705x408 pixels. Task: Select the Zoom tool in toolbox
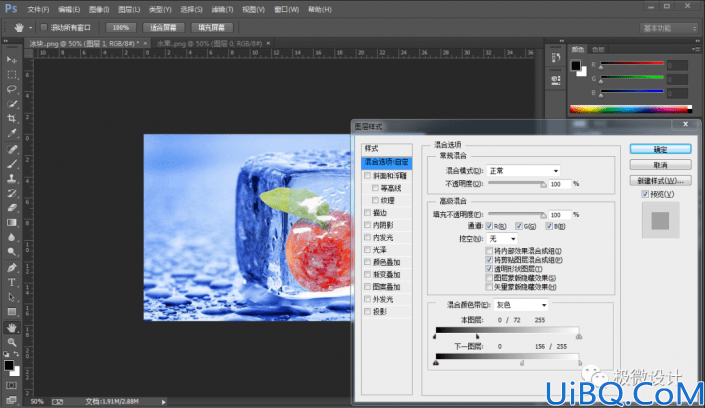[x=12, y=342]
